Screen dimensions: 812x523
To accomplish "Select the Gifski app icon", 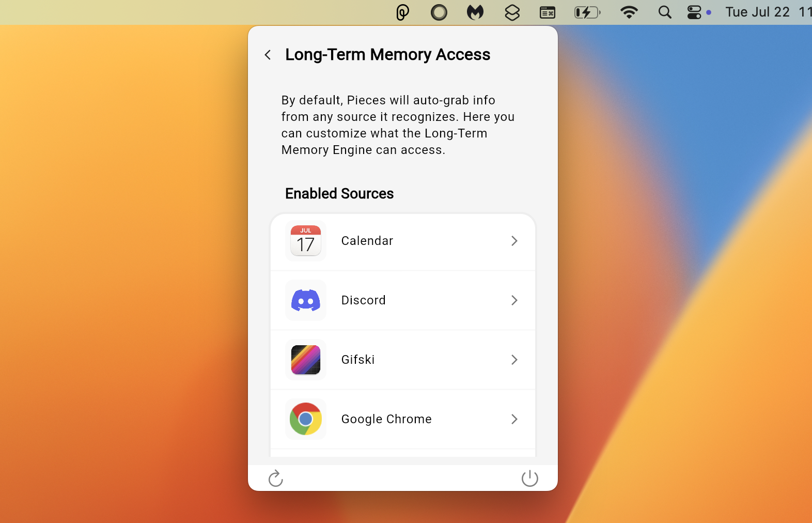I will point(306,360).
